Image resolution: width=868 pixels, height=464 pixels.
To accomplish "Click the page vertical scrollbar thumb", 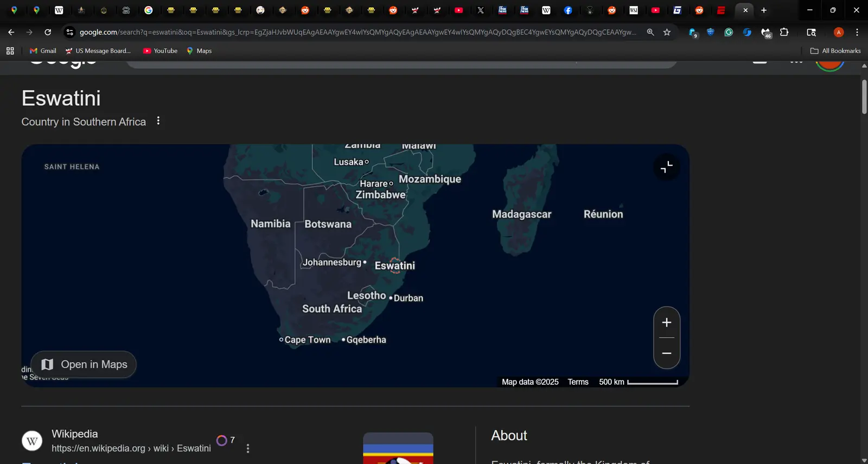I will (864, 97).
